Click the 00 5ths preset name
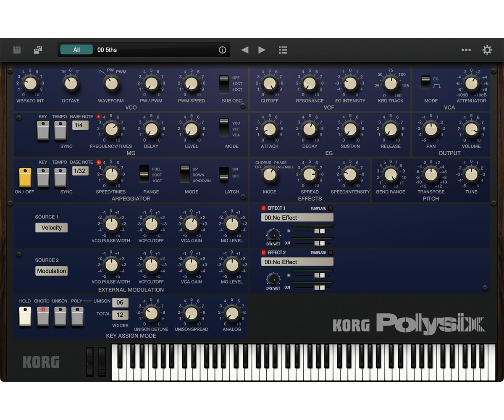504x420 pixels. point(107,50)
